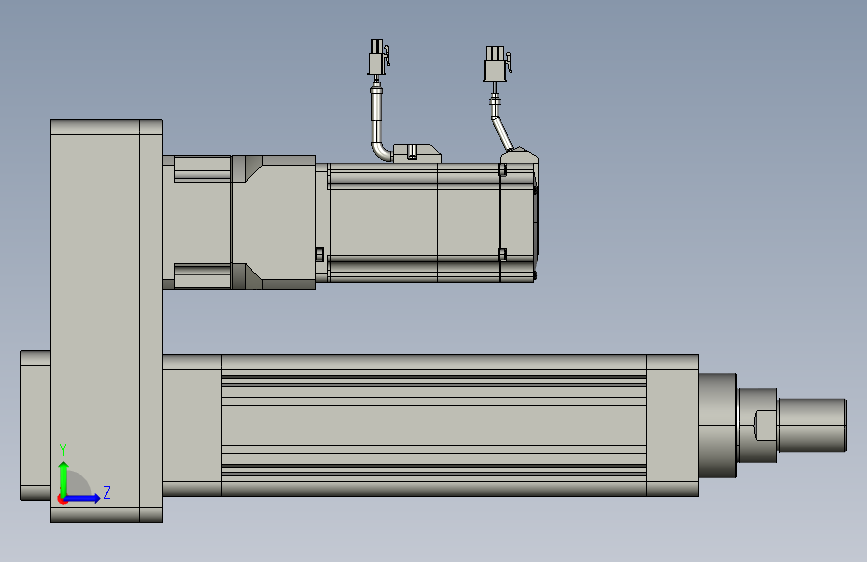Click the green Y axis arrow of triad
The width and height of the screenshot is (867, 562).
(x=64, y=479)
